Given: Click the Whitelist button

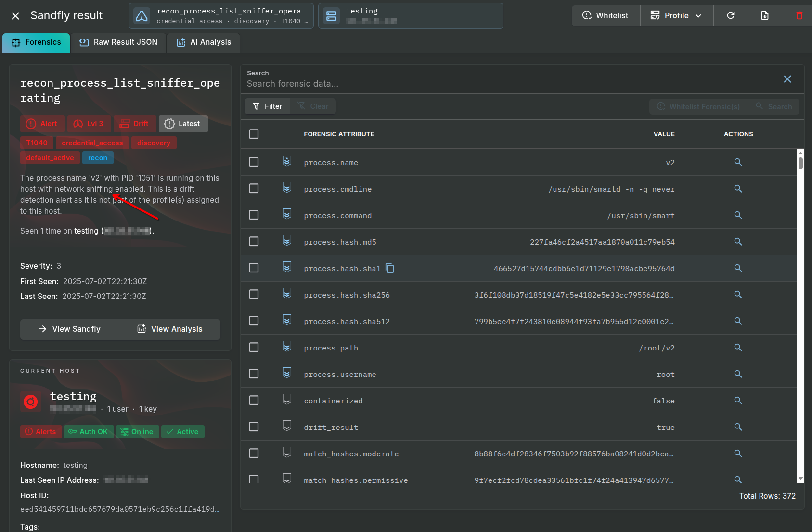Looking at the screenshot, I should (606, 15).
